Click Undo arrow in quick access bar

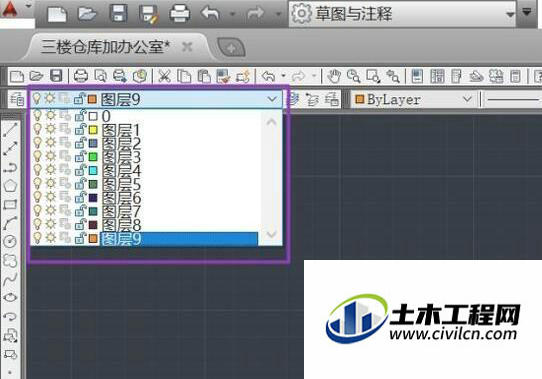point(210,14)
